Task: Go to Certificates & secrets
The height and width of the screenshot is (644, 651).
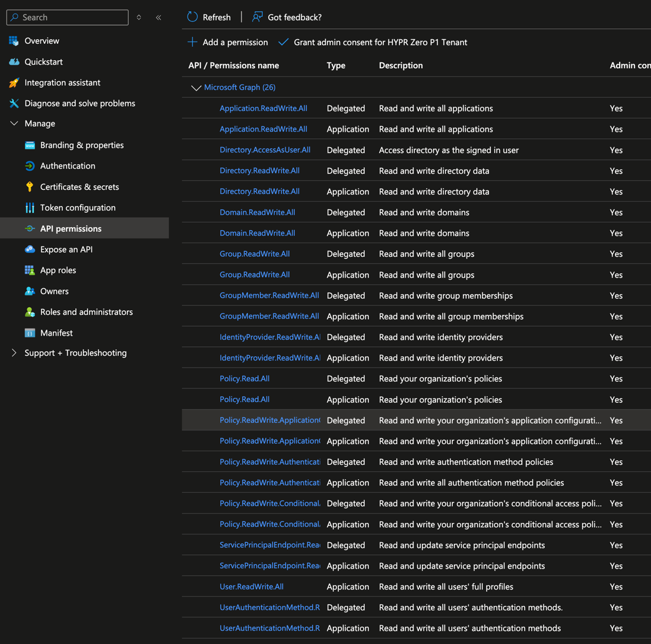Action: 80,187
